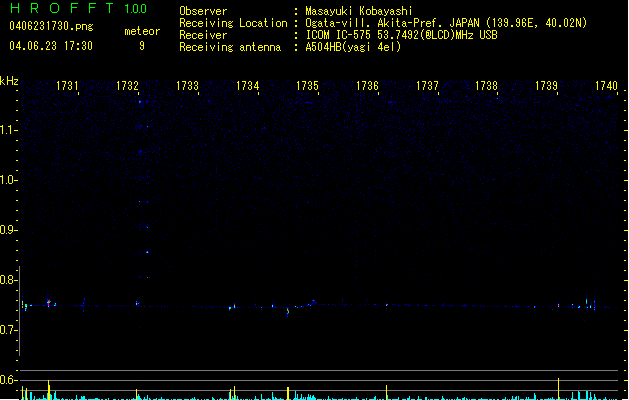Screen dimensions: 629x400
Task: Click the 1739 time axis marker
Action: click(546, 86)
